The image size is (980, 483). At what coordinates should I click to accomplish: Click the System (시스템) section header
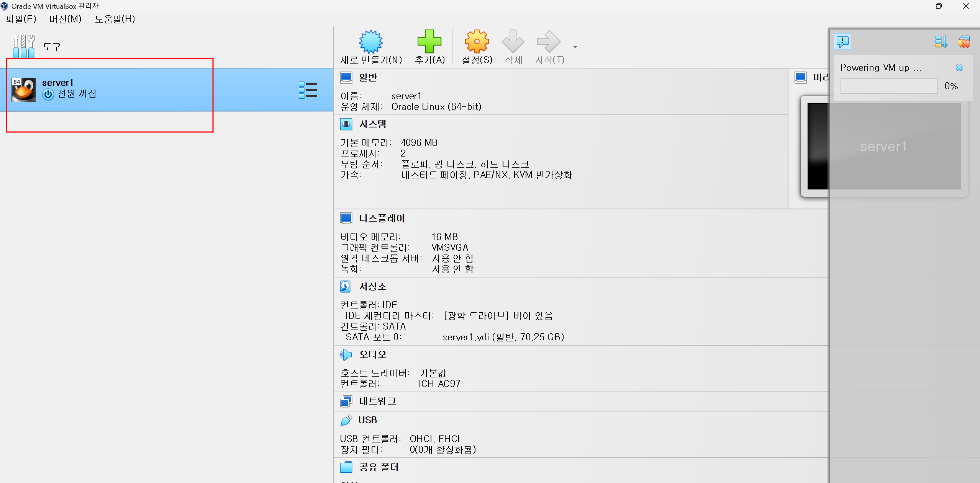372,124
